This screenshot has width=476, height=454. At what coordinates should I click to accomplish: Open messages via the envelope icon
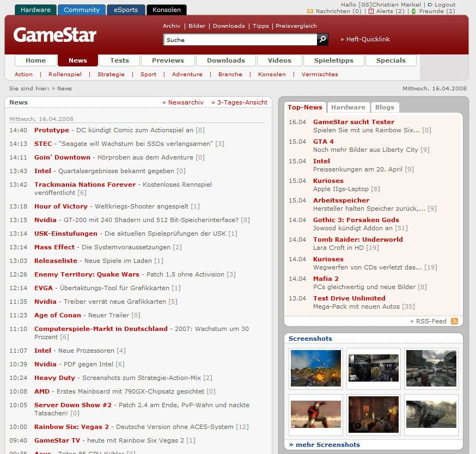(x=310, y=11)
